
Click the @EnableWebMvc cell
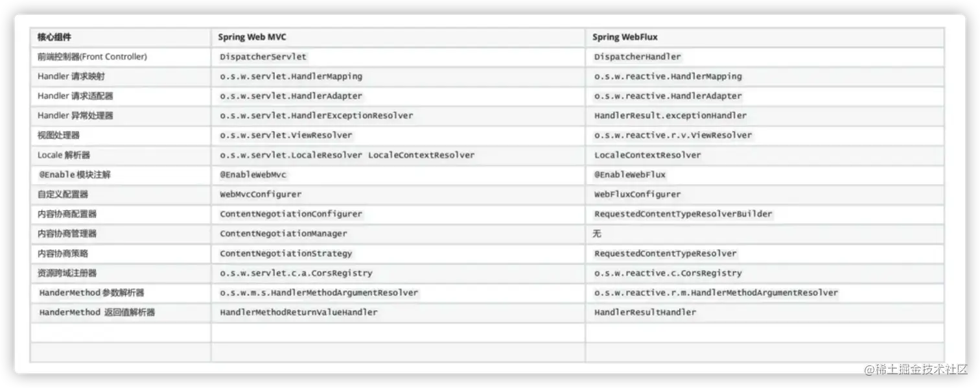(x=253, y=175)
